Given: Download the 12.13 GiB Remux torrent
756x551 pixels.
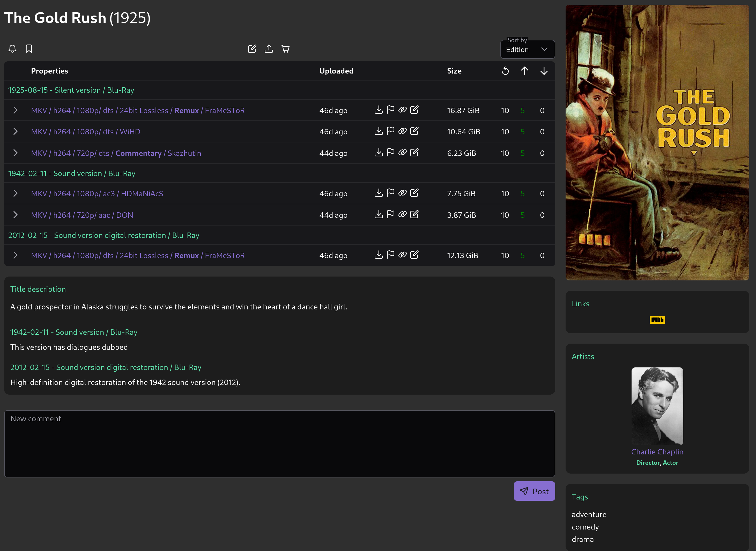Looking at the screenshot, I should 379,255.
